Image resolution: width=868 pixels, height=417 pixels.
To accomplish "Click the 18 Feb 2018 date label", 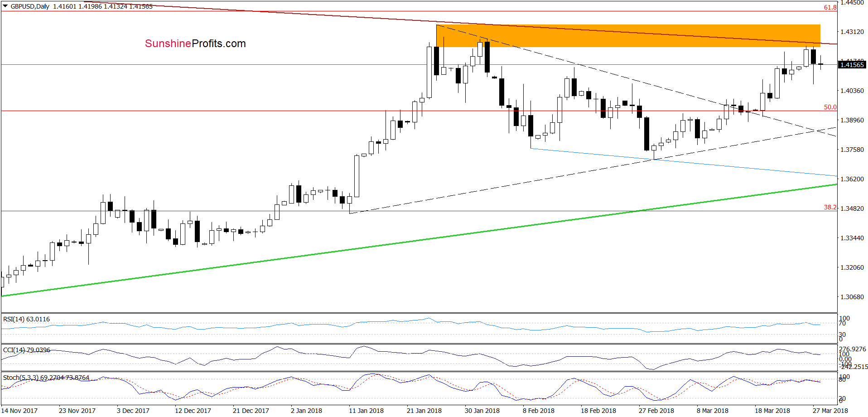I will click(598, 411).
